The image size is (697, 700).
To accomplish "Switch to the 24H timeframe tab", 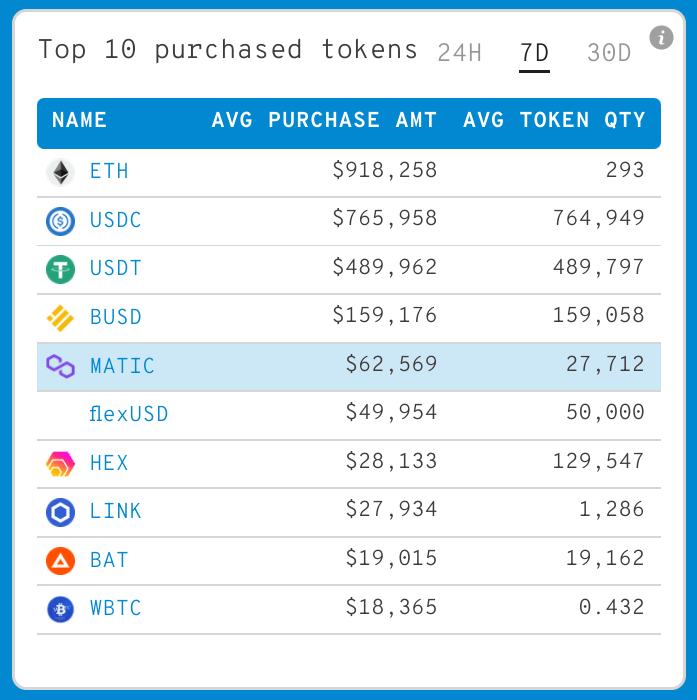I will pos(460,53).
